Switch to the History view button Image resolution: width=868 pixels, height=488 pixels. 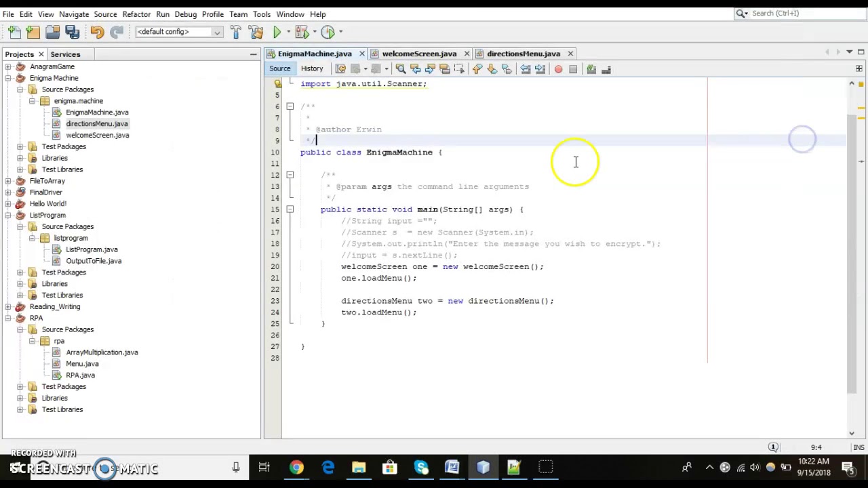pos(312,68)
